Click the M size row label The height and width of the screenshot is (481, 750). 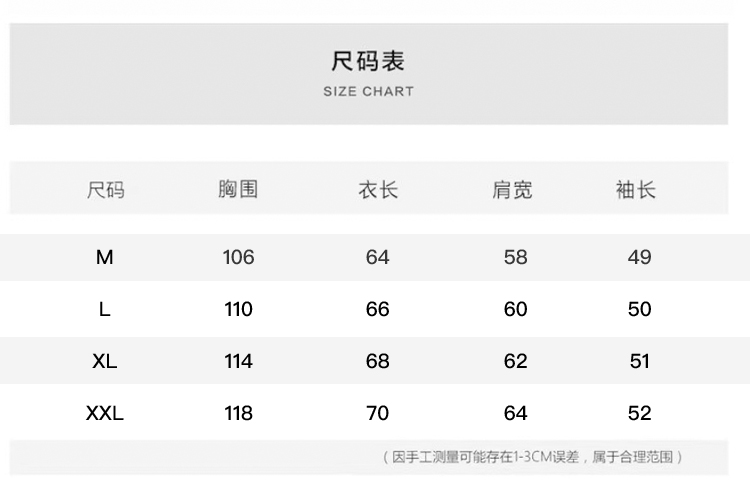coord(105,257)
